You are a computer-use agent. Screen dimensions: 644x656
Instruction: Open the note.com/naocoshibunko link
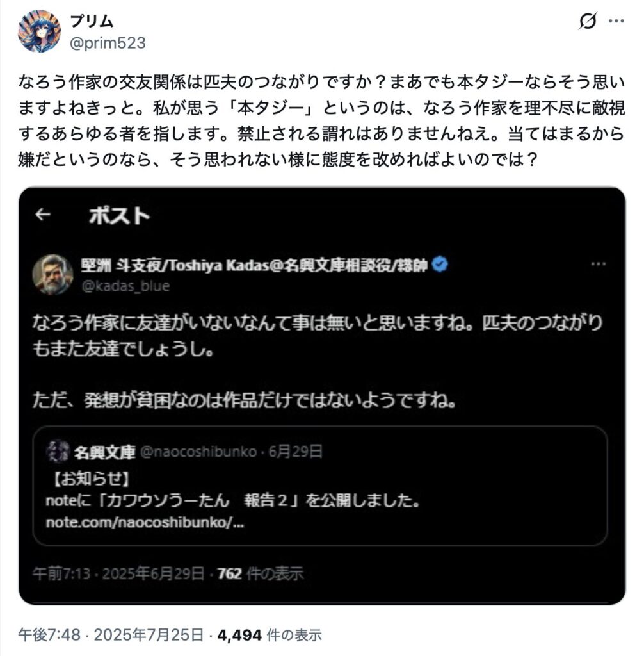click(x=145, y=521)
